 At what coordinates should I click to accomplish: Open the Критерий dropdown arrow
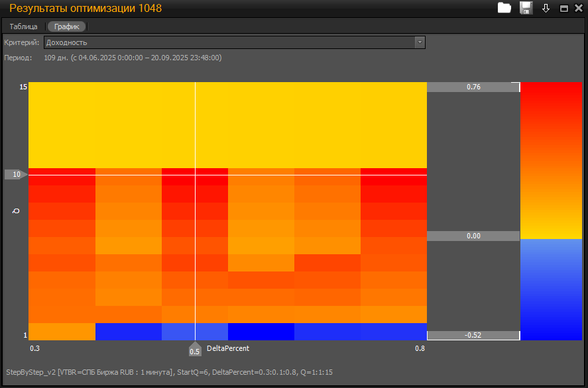(x=420, y=42)
